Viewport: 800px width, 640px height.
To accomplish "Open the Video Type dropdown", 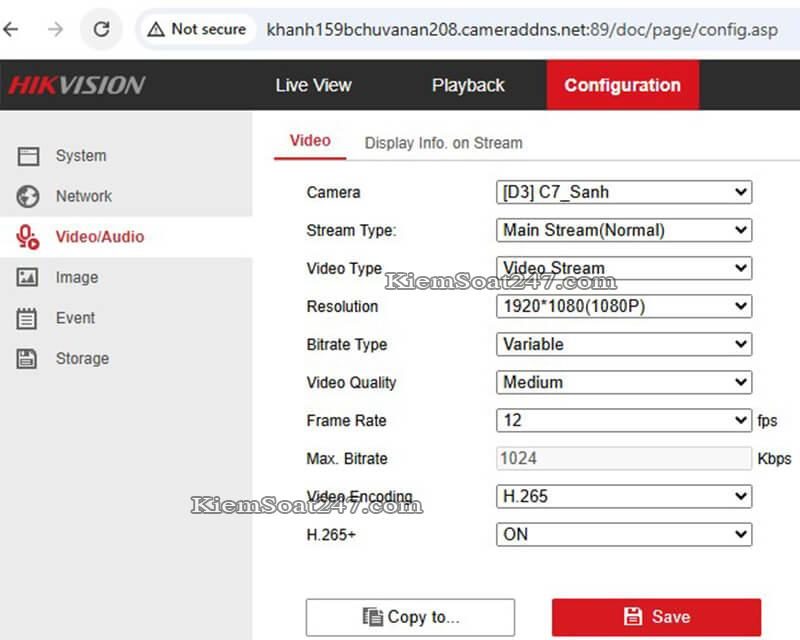I will point(624,268).
